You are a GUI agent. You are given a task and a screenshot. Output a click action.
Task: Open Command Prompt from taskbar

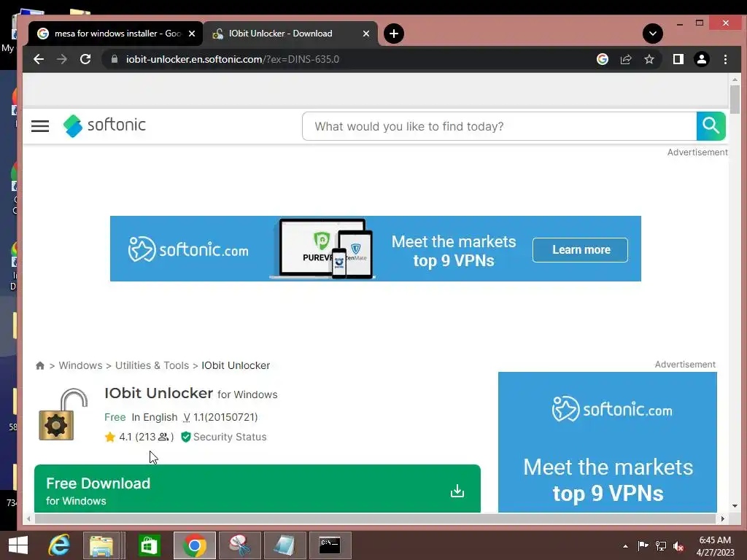tap(330, 545)
